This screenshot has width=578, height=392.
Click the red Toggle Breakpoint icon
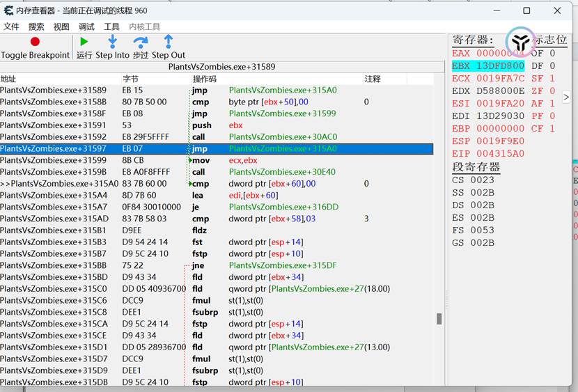(35, 42)
